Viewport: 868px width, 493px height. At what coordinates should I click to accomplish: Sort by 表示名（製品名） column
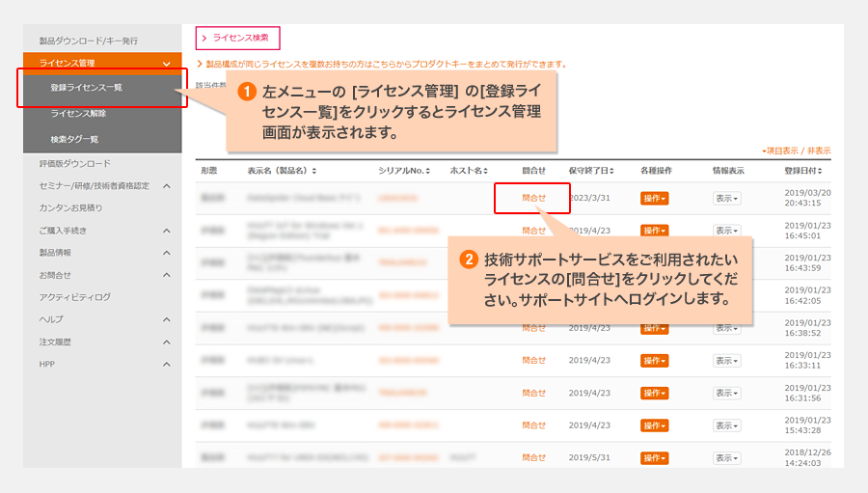coord(282,171)
